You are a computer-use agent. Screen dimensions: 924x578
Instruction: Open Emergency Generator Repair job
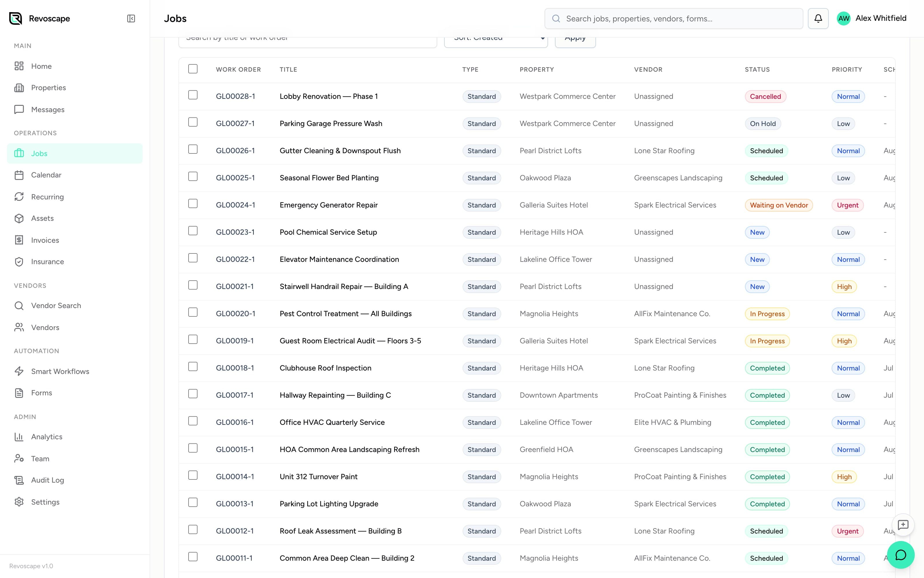328,205
